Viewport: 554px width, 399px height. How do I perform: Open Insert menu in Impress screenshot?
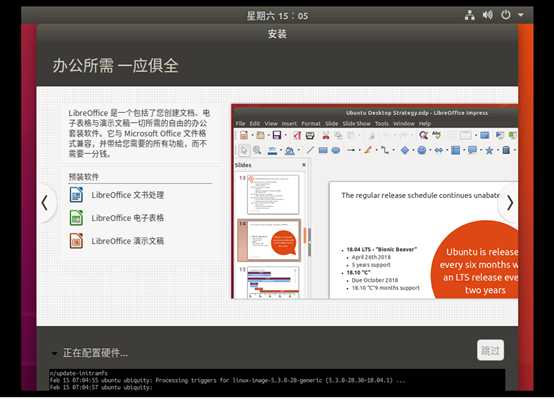point(289,124)
